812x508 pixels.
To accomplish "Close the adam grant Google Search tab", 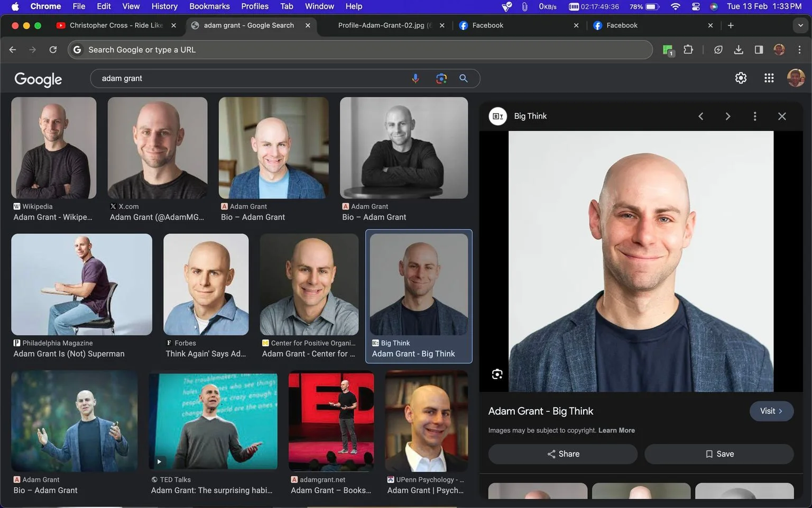I will tap(308, 25).
